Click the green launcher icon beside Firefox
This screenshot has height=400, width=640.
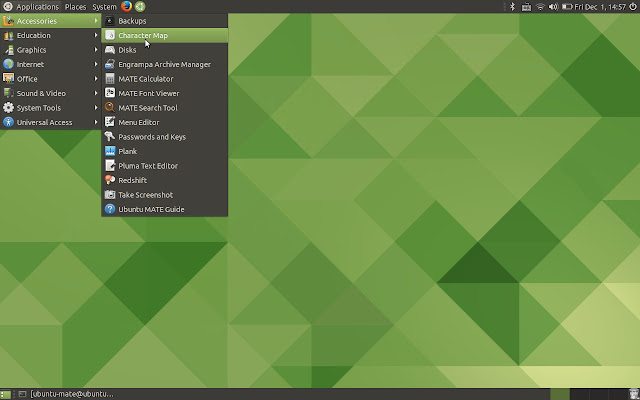point(140,7)
